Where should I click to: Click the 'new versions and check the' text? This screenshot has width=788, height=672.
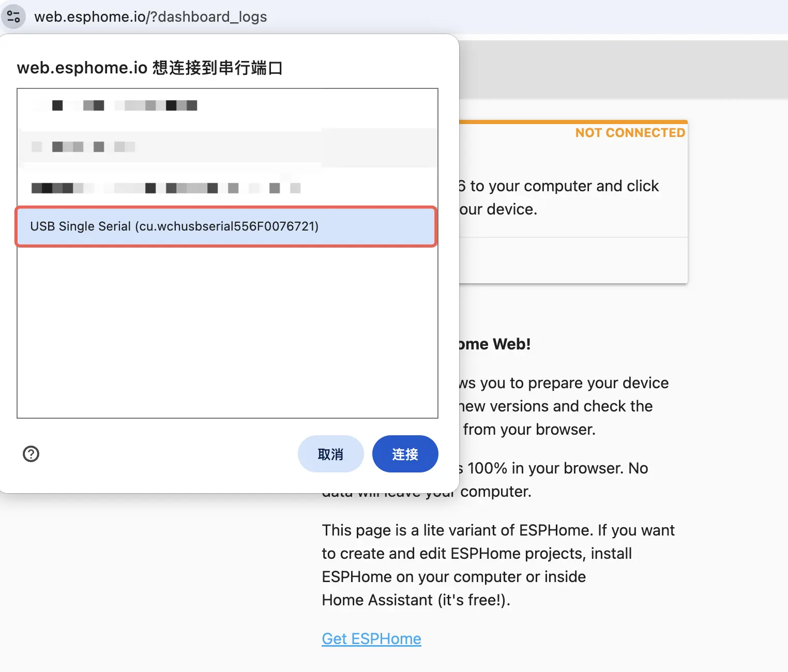click(x=556, y=406)
